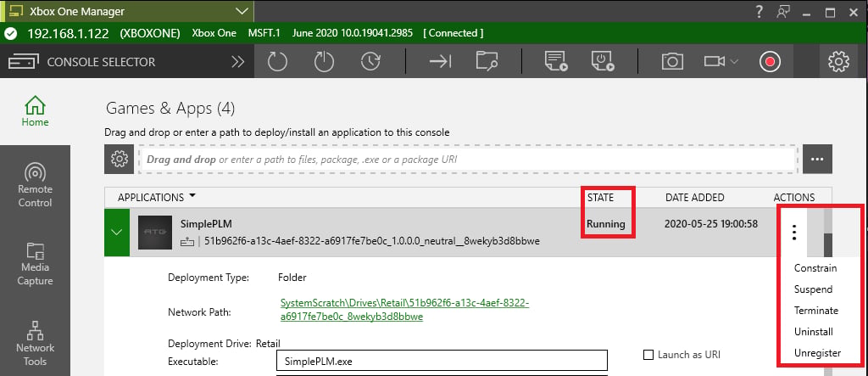Click the drag and drop path input field
The height and width of the screenshot is (376, 868).
(468, 160)
